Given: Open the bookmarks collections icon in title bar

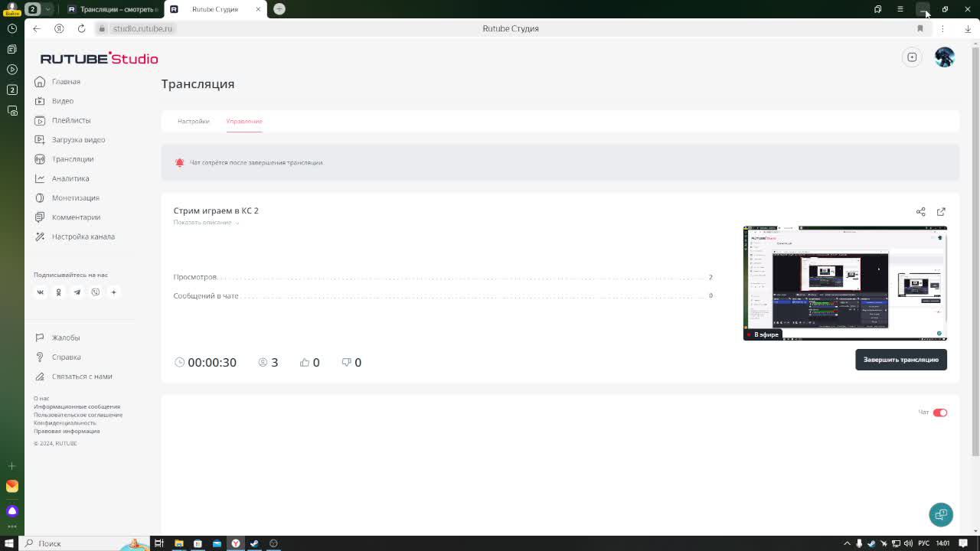Looking at the screenshot, I should pyautogui.click(x=878, y=9).
